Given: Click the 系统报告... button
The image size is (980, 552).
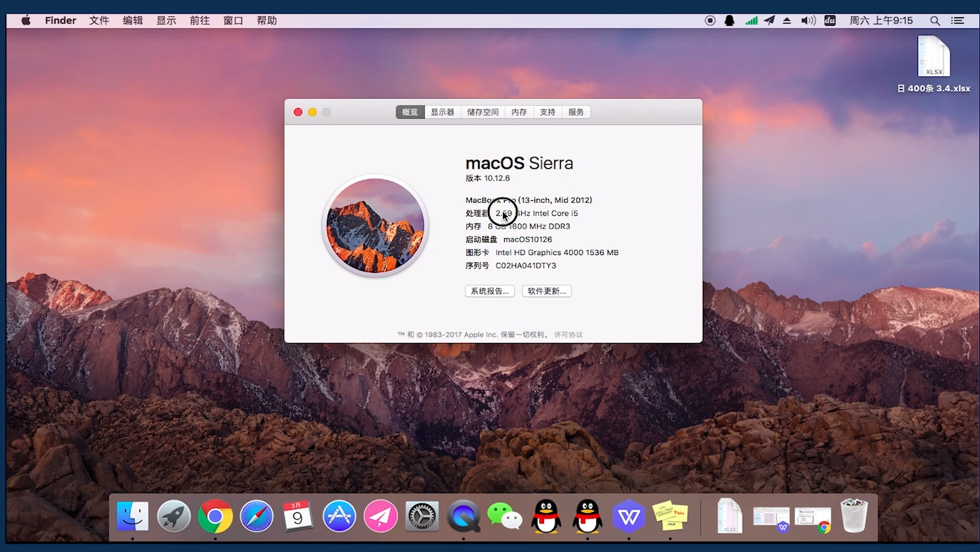Looking at the screenshot, I should [490, 291].
